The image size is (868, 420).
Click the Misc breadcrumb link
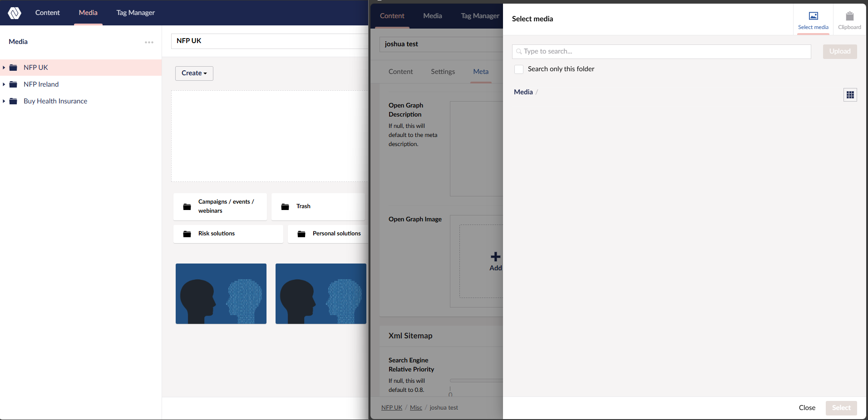[x=416, y=408]
